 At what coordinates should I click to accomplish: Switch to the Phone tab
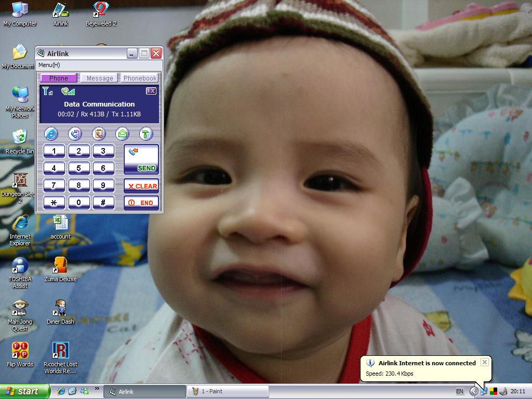[58, 78]
